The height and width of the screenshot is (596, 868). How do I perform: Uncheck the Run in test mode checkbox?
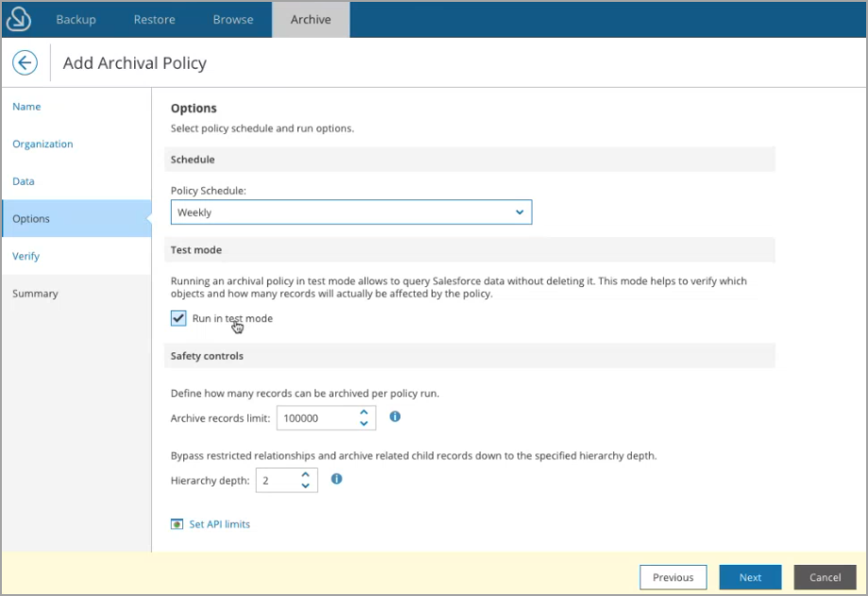click(179, 318)
